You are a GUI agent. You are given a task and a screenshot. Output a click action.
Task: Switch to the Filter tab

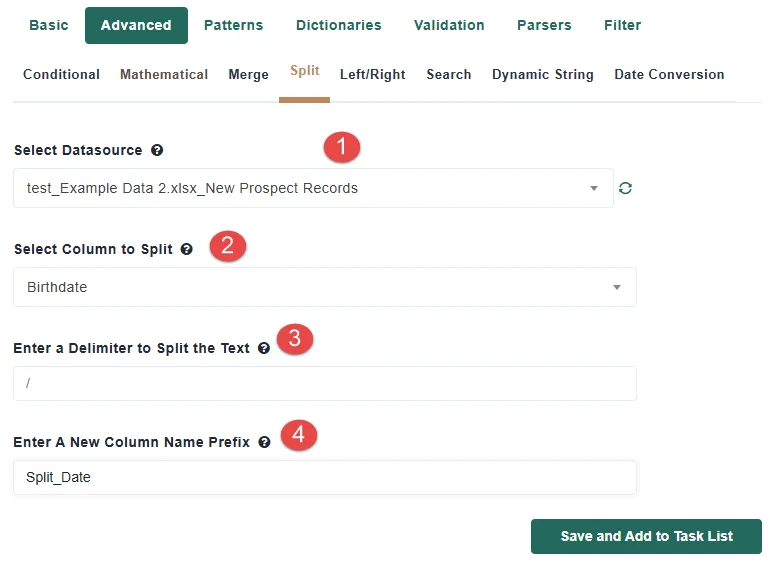click(623, 25)
